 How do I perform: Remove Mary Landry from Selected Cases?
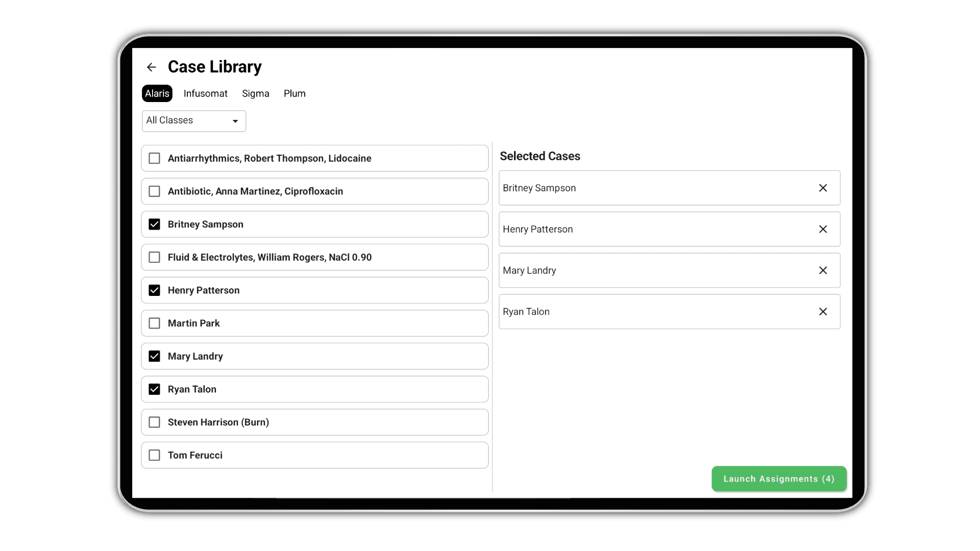click(x=823, y=270)
